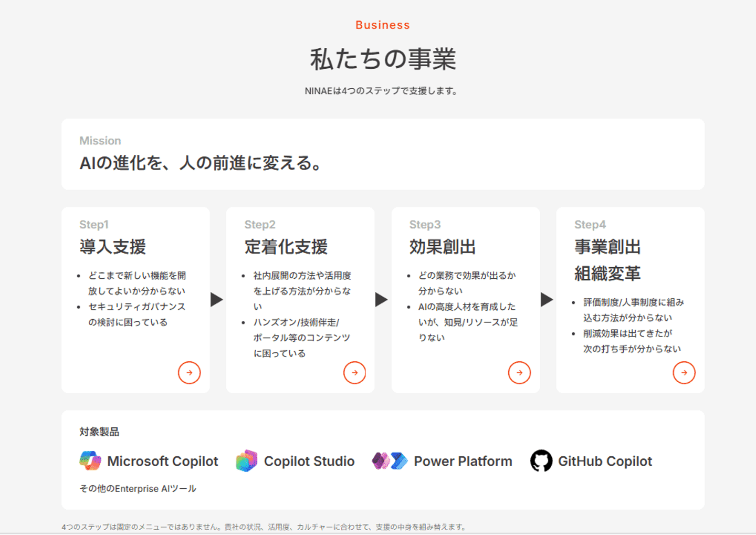Click the 評価制度/人事制度 bullet in Step4

(633, 310)
